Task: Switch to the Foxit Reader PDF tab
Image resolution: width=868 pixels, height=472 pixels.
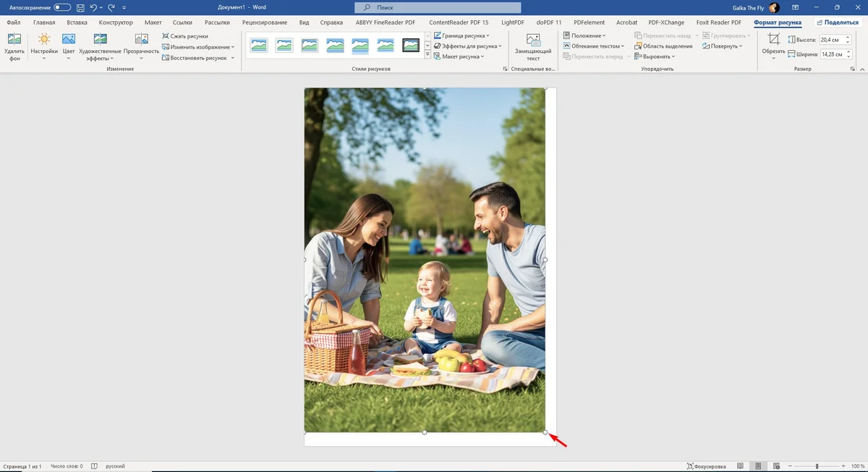Action: pyautogui.click(x=718, y=22)
